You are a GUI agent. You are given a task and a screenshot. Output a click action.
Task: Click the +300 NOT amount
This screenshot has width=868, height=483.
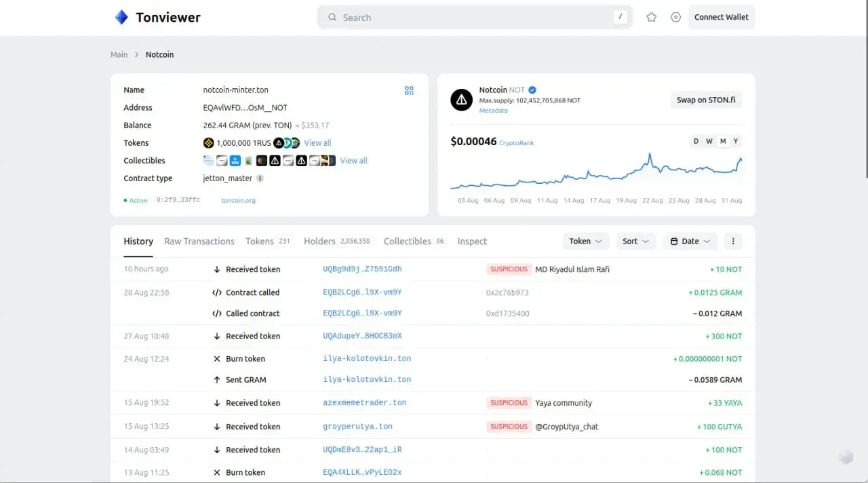[724, 336]
